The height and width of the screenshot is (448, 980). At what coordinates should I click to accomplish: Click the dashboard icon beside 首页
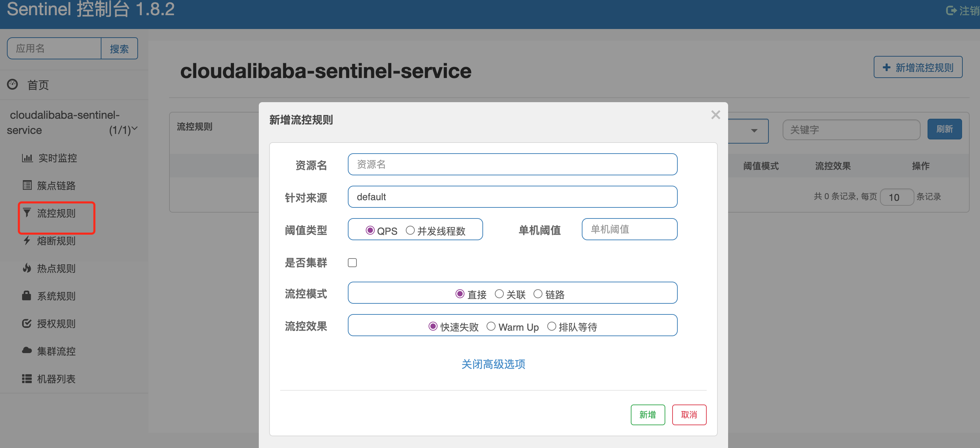click(12, 84)
